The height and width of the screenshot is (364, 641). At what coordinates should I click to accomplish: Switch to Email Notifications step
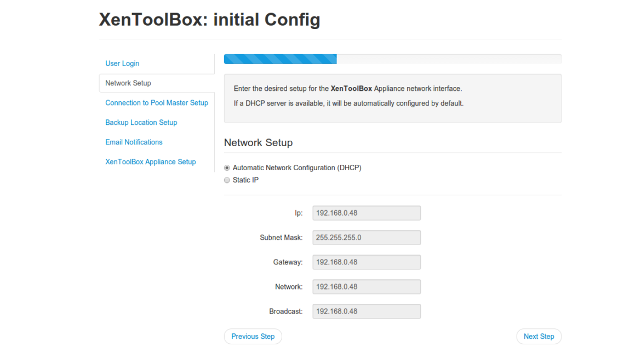coord(134,142)
